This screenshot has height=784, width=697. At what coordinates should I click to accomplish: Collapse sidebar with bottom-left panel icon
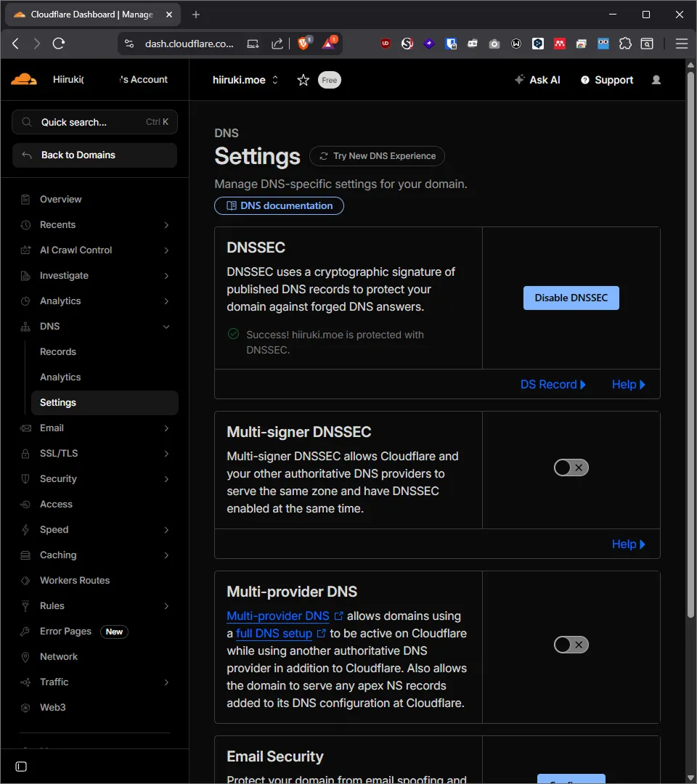pos(21,767)
